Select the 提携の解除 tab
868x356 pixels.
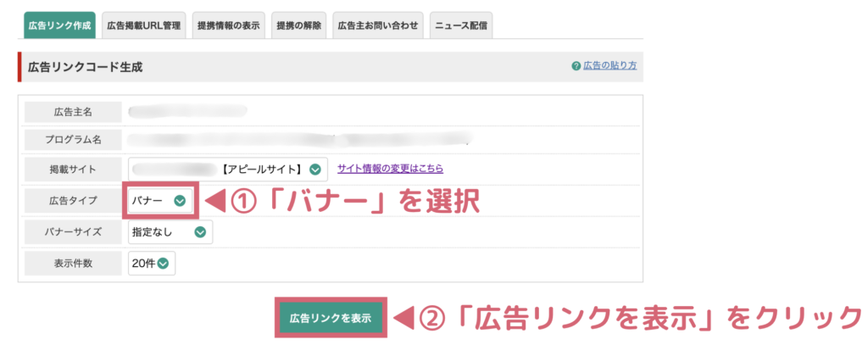298,25
